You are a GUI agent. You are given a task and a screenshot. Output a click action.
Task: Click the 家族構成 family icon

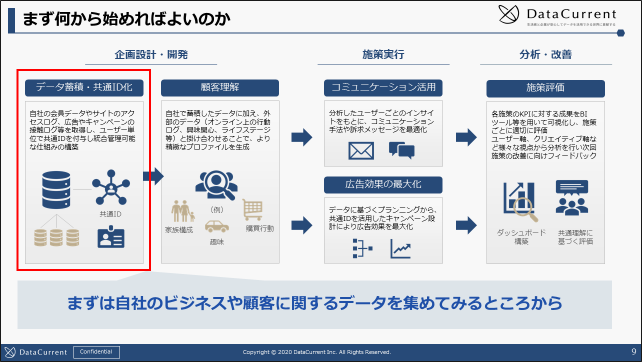pos(182,211)
